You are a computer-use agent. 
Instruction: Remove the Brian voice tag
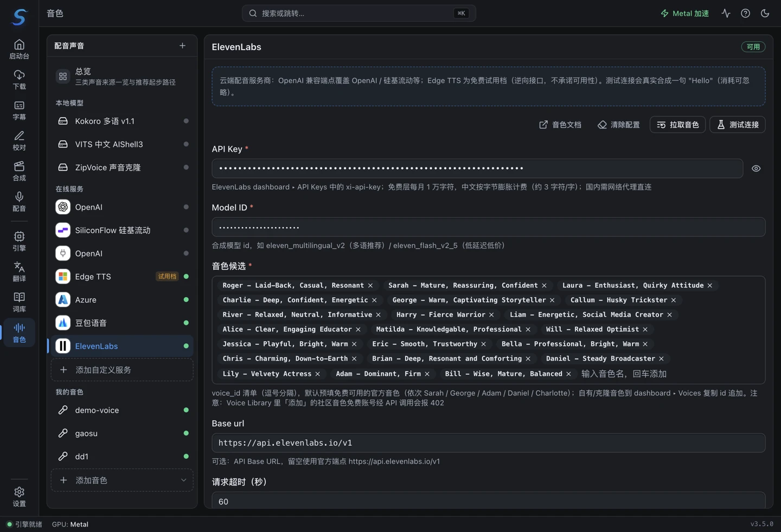[528, 359]
